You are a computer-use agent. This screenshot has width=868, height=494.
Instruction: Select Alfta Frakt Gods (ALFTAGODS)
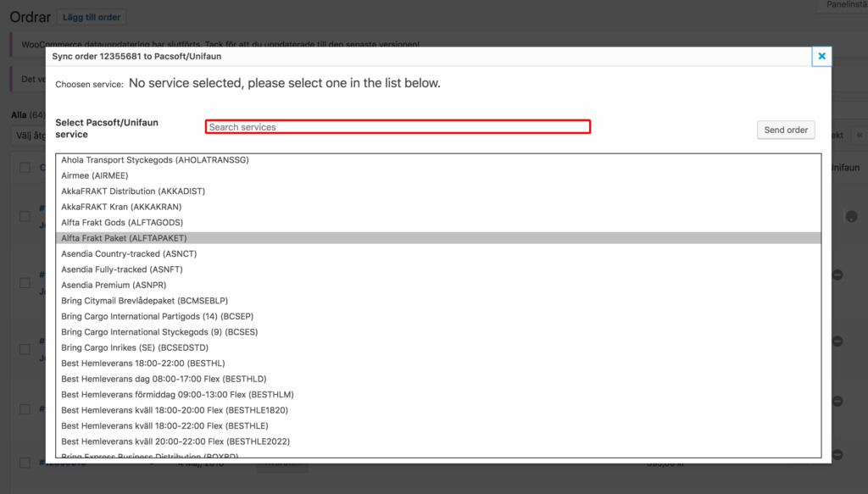[122, 223]
